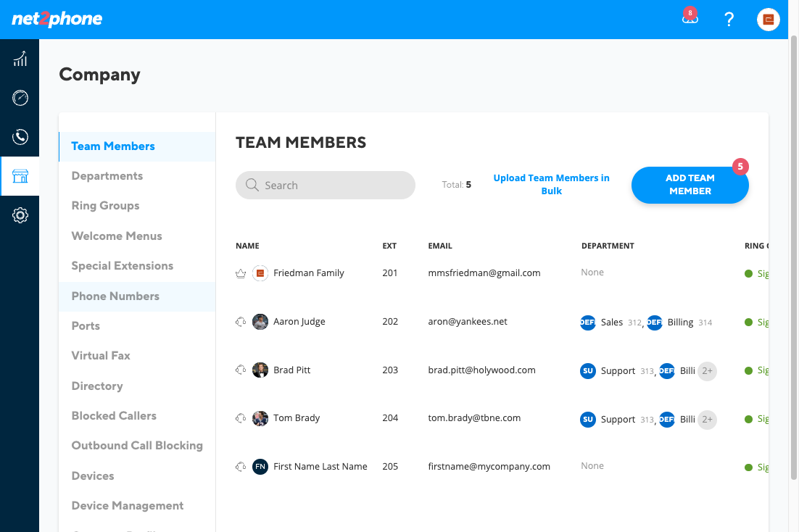Expand Tom Brady's 2+ departments badge
799x532 pixels.
click(x=707, y=420)
